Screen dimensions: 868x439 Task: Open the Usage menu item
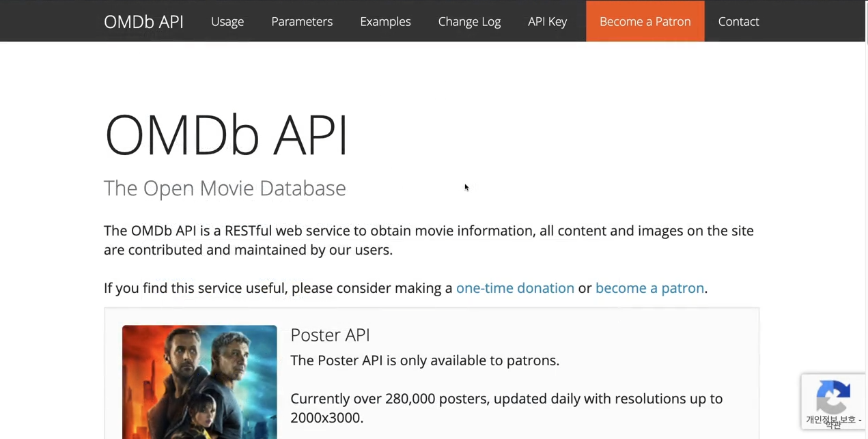click(x=227, y=21)
